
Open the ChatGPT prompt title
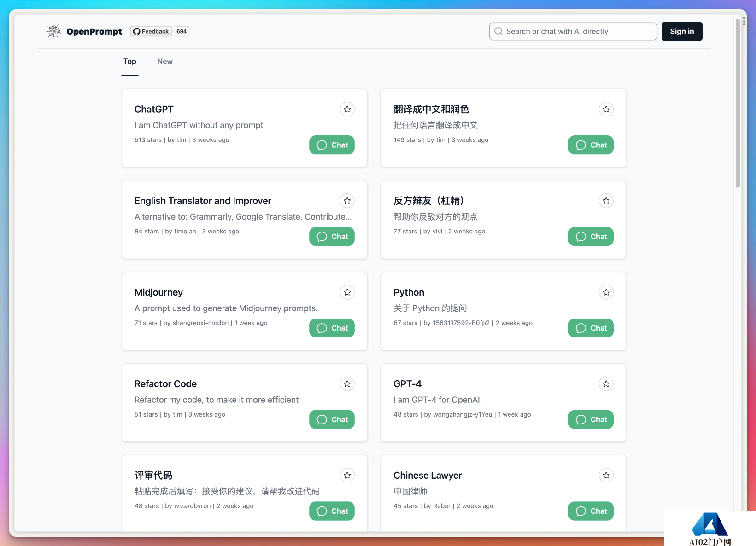coord(154,109)
